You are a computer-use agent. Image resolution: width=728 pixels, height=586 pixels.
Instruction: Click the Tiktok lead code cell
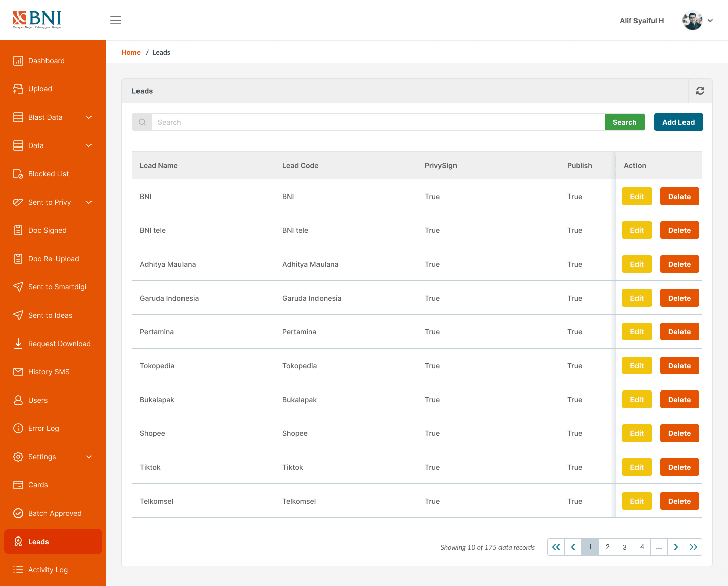pos(293,467)
